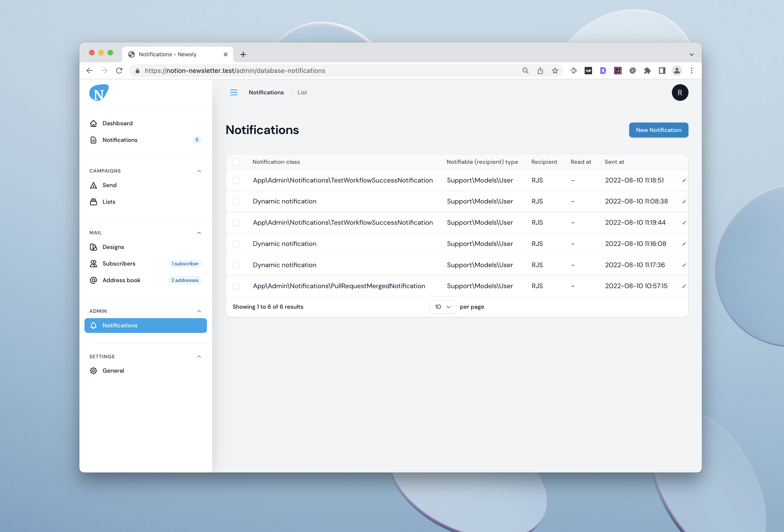Image resolution: width=784 pixels, height=532 pixels.
Task: Click the List breadcrumb
Action: pos(302,93)
